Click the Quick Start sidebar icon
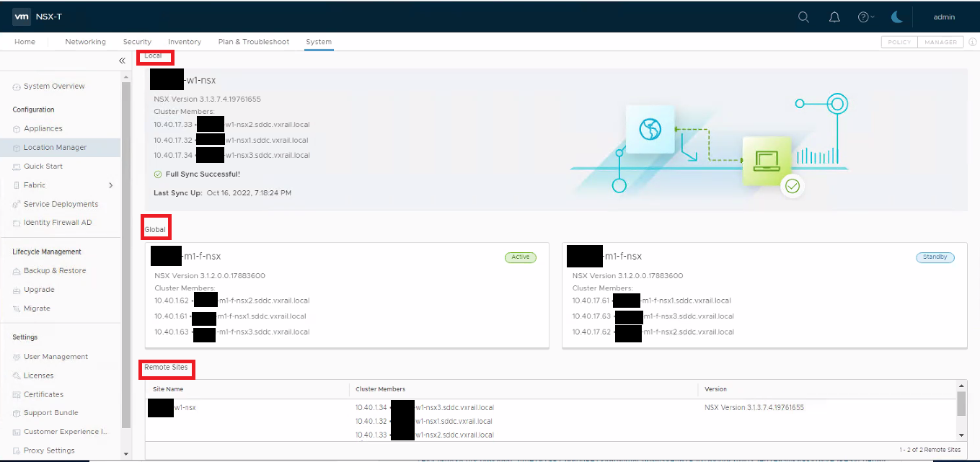 (17, 166)
